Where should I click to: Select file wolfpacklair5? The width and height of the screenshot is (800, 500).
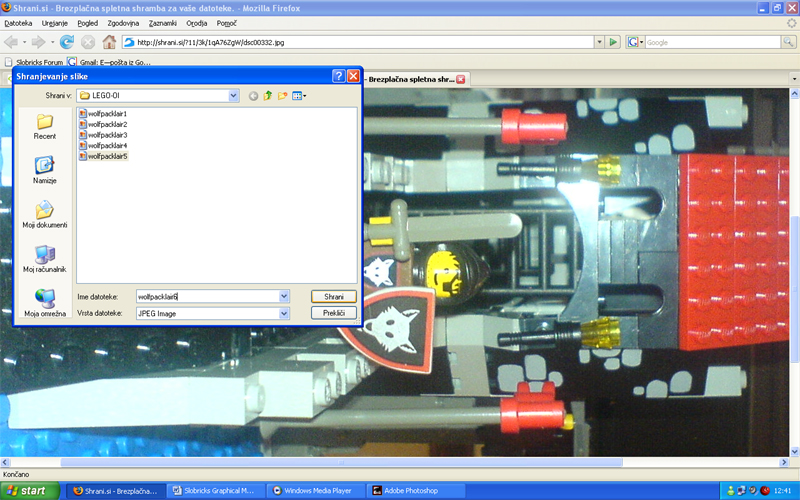(103, 156)
